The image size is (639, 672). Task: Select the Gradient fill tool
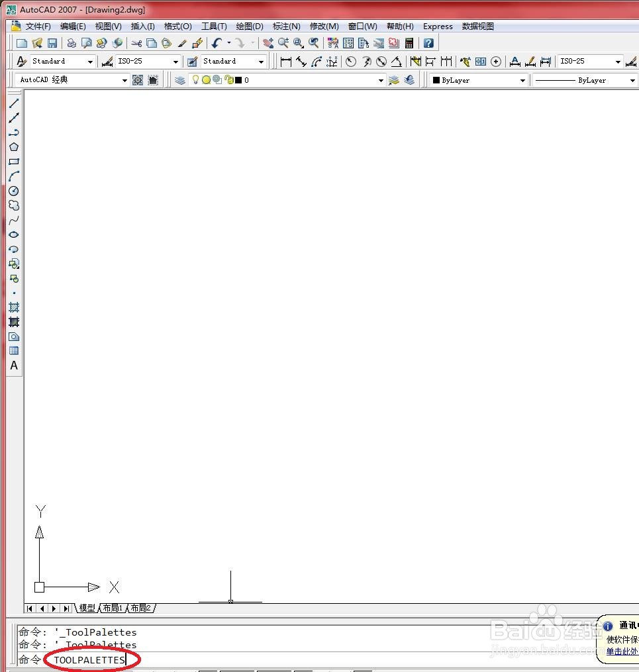14,322
